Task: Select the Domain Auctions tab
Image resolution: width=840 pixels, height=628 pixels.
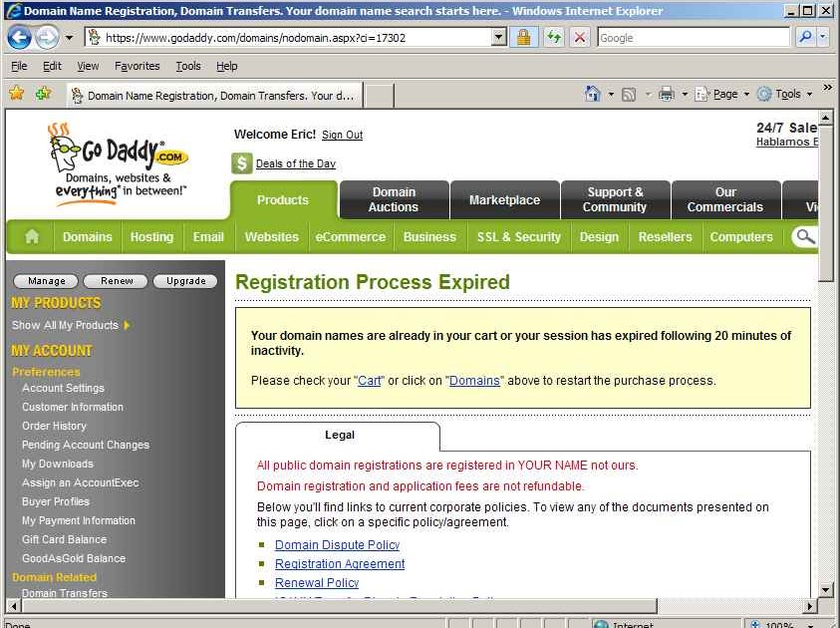Action: pos(394,200)
